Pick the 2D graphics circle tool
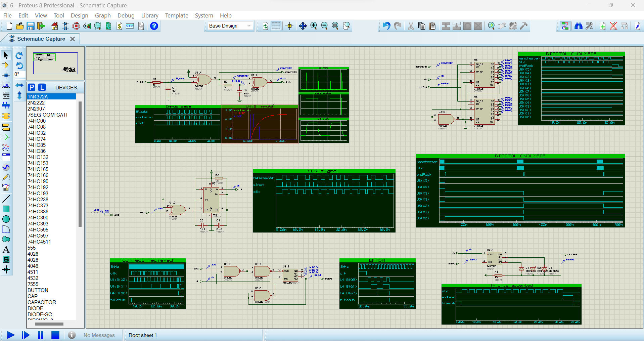The height and width of the screenshot is (341, 644). pyautogui.click(x=6, y=219)
